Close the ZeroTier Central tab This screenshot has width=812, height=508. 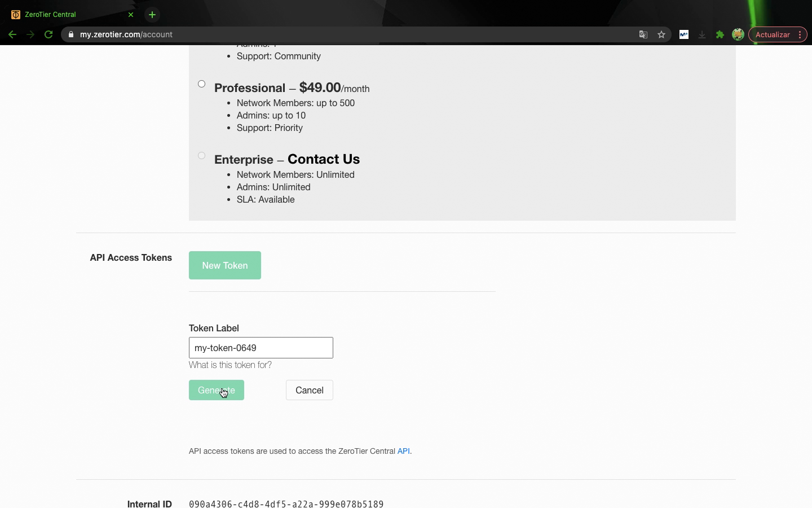131,15
